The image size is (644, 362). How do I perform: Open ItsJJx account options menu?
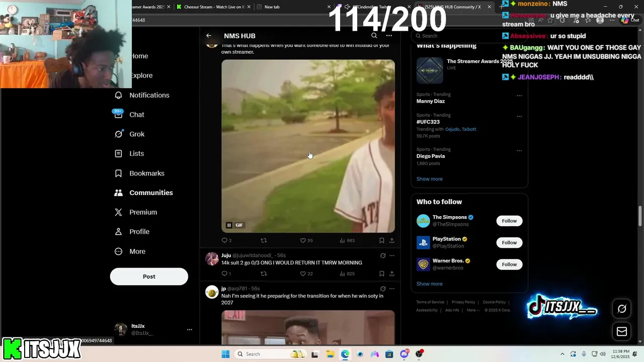(190, 330)
